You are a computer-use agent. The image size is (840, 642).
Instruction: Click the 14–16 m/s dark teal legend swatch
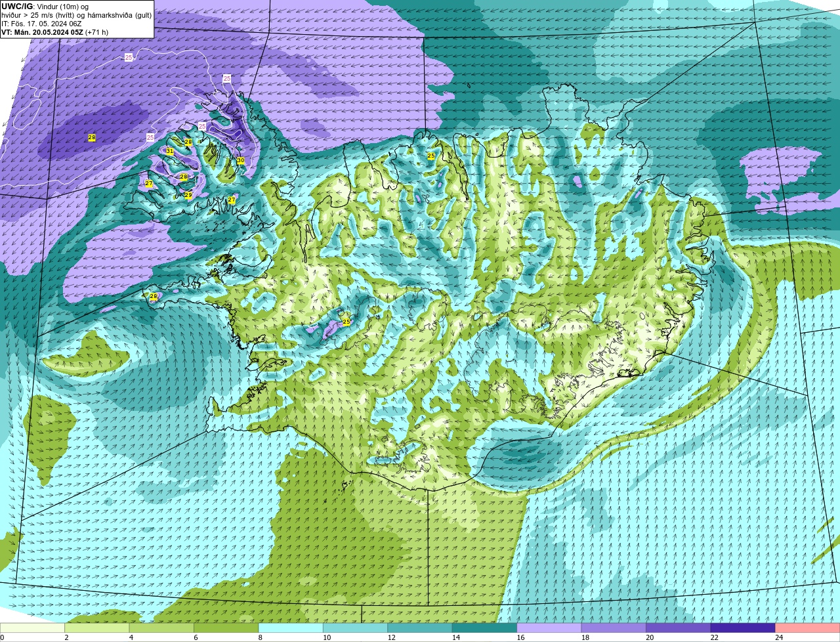[x=485, y=628]
